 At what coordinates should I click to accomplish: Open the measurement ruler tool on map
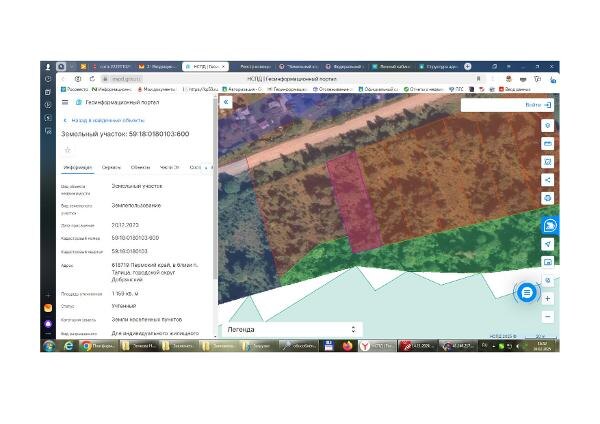pyautogui.click(x=548, y=144)
